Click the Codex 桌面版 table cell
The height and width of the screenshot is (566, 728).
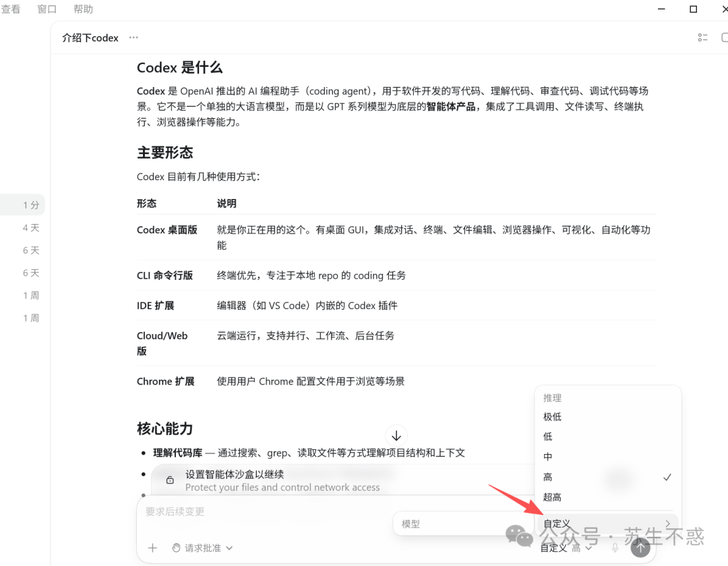point(167,229)
